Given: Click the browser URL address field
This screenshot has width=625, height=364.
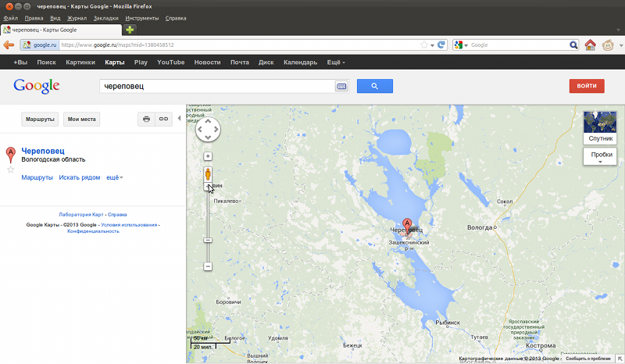Looking at the screenshot, I should (239, 45).
